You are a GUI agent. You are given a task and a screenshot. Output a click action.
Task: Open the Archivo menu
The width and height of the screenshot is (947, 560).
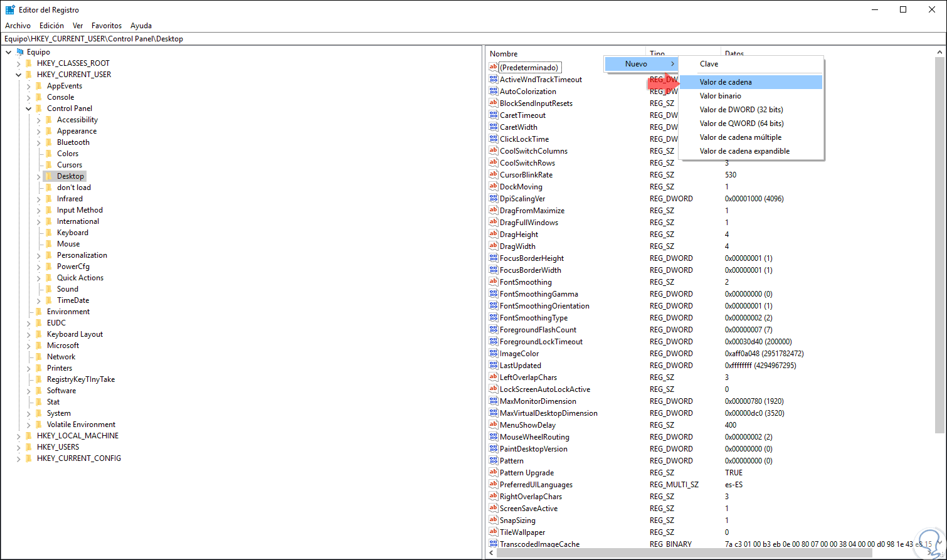tap(18, 26)
